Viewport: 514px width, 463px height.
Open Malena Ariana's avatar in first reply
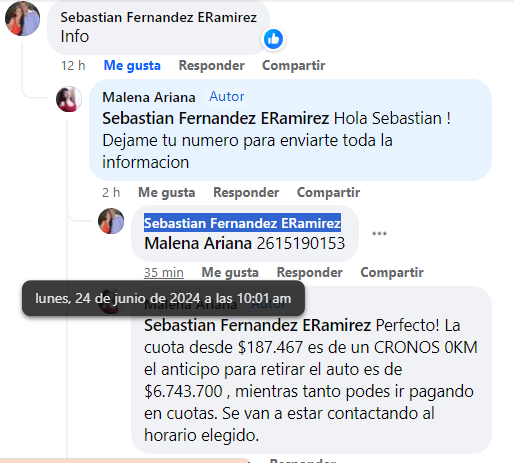coord(69,99)
